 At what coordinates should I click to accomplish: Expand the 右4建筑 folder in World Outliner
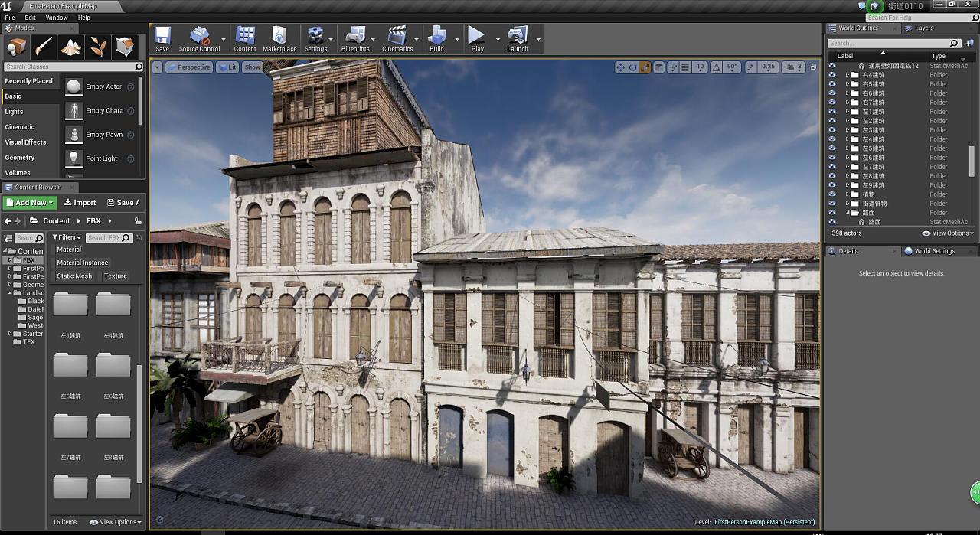pos(848,75)
